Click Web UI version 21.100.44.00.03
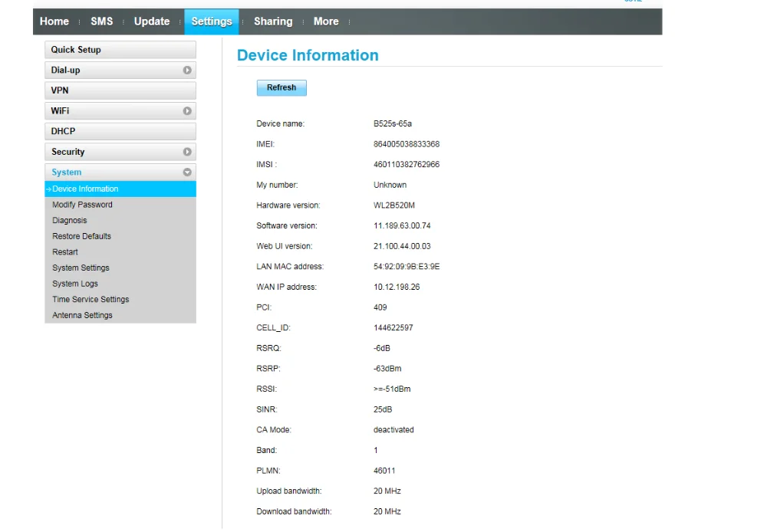 [402, 246]
